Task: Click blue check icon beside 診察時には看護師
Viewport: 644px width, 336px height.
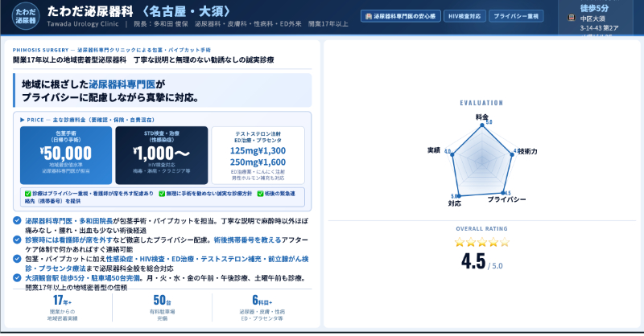Action: pos(18,239)
